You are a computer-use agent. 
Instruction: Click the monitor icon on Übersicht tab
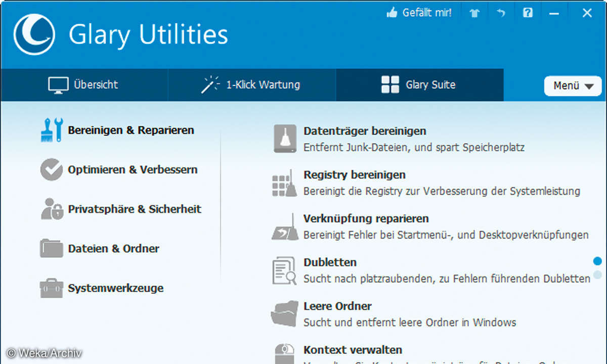(58, 85)
